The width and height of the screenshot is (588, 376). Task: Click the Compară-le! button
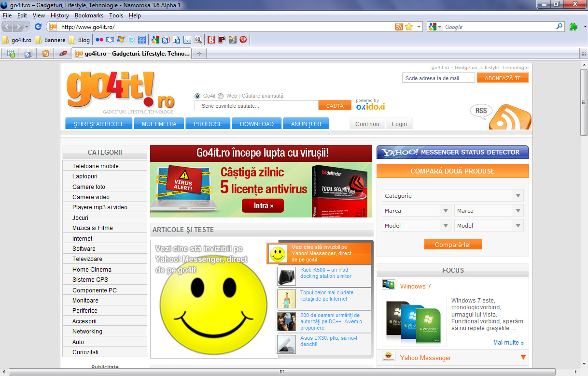pos(453,245)
